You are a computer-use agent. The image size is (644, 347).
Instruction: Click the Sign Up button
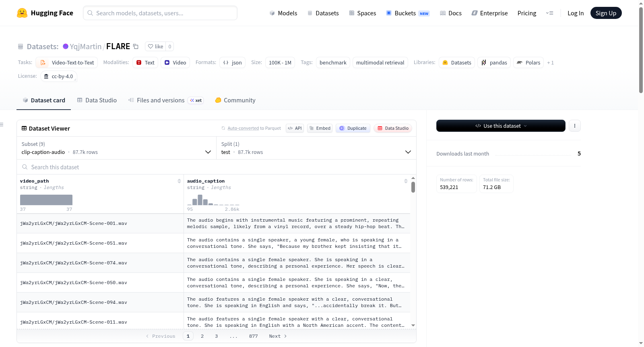coord(606,13)
